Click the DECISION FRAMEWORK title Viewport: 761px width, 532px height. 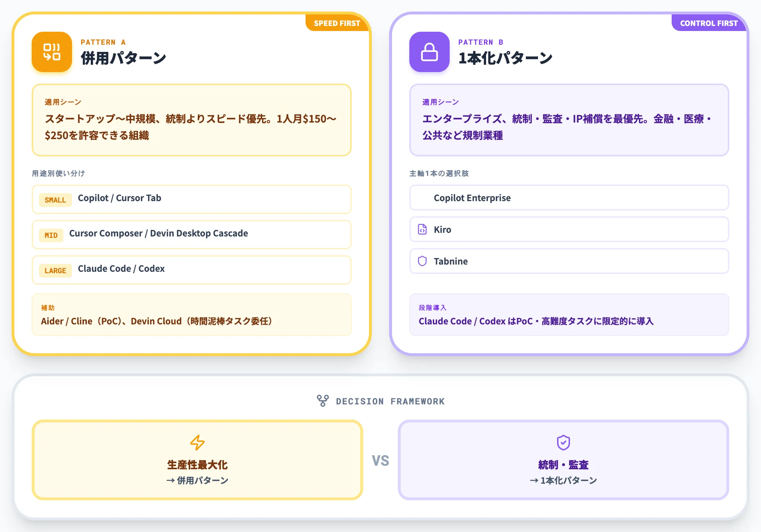390,401
